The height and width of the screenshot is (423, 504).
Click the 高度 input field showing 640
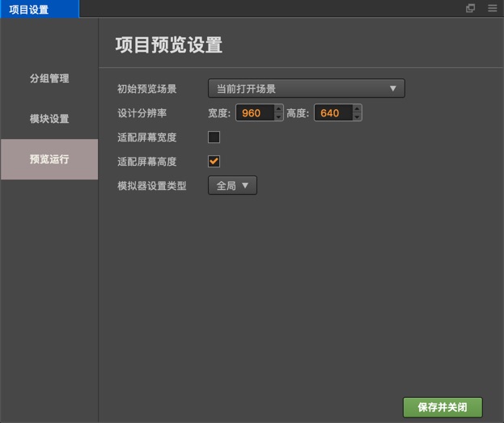[332, 113]
